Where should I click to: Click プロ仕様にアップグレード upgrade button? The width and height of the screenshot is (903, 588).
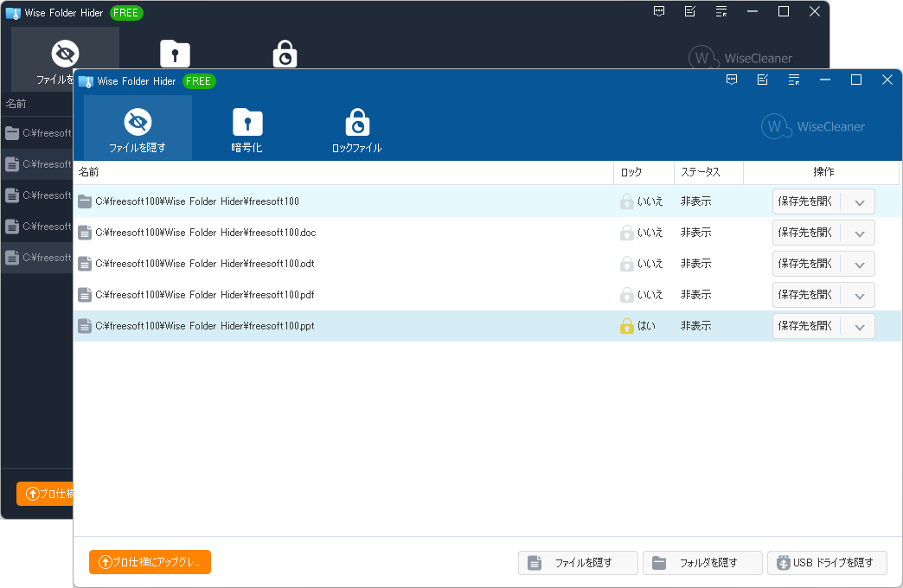150,562
